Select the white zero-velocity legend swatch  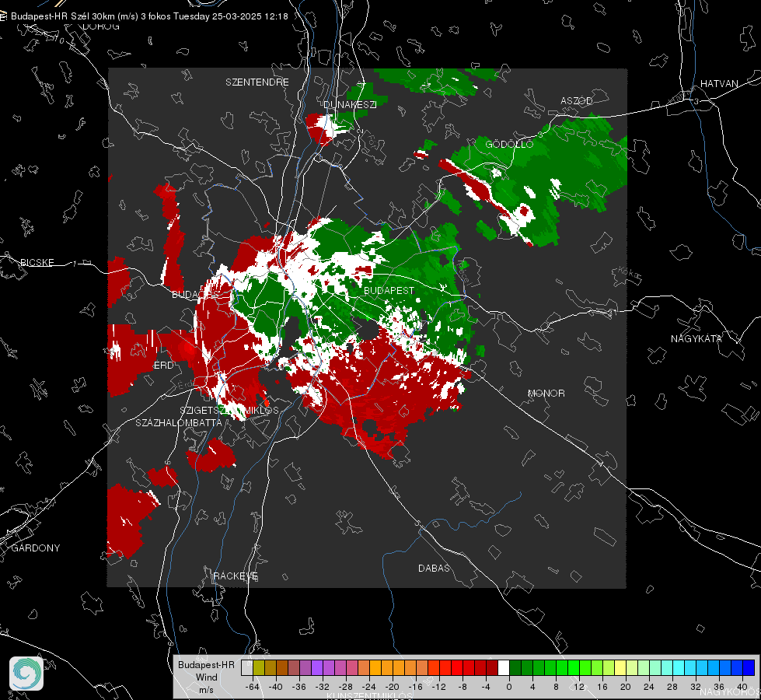tap(504, 667)
